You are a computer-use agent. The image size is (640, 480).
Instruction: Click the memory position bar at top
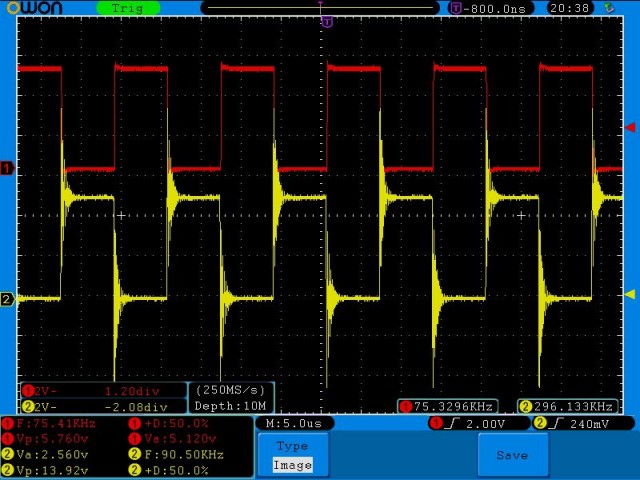(x=320, y=8)
